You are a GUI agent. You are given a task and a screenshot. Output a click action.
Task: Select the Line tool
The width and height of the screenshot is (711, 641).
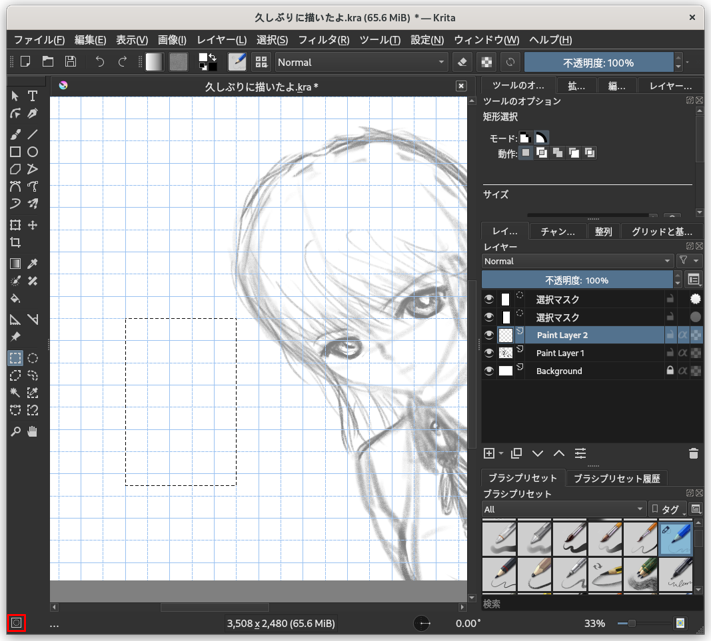point(32,135)
